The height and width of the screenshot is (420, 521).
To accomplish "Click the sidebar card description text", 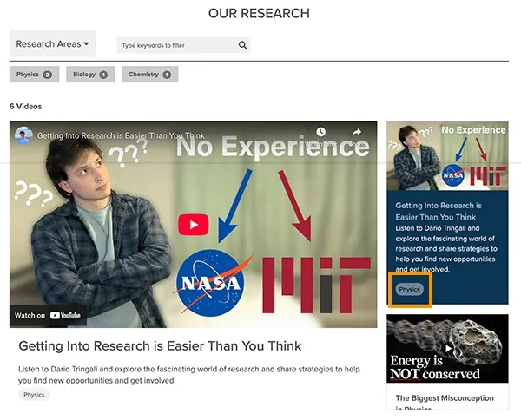I will pyautogui.click(x=446, y=249).
